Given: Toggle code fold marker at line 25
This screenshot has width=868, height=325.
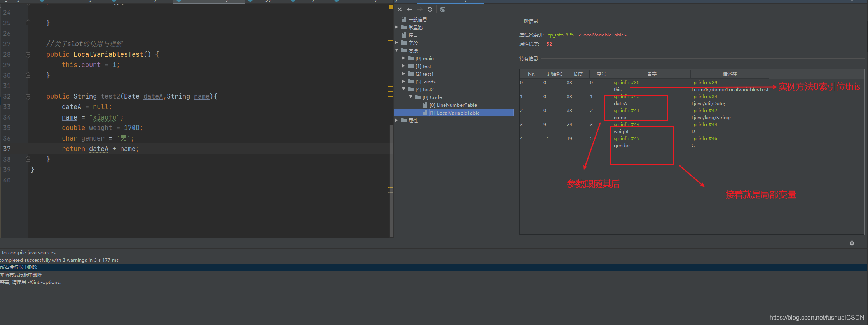Looking at the screenshot, I should click(28, 23).
